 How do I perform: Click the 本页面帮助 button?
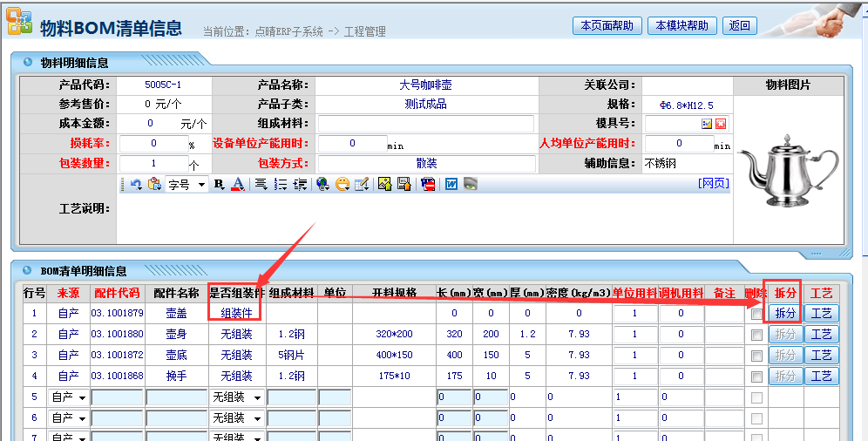point(607,25)
